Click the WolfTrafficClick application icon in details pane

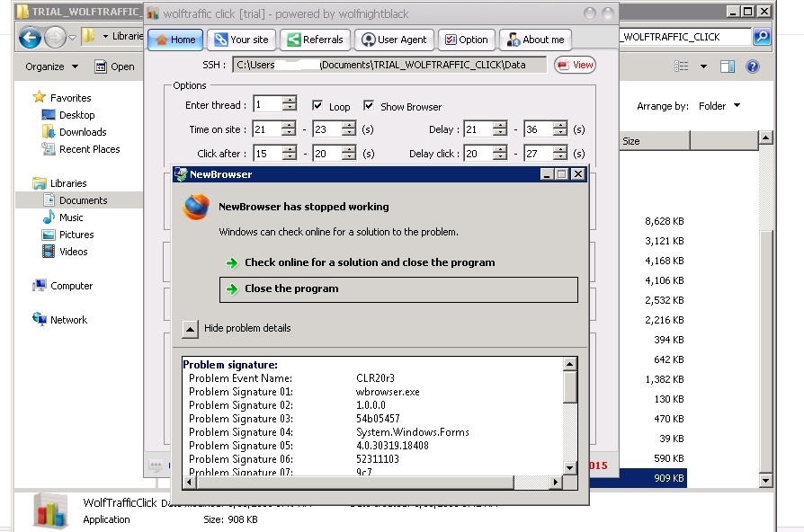50,510
